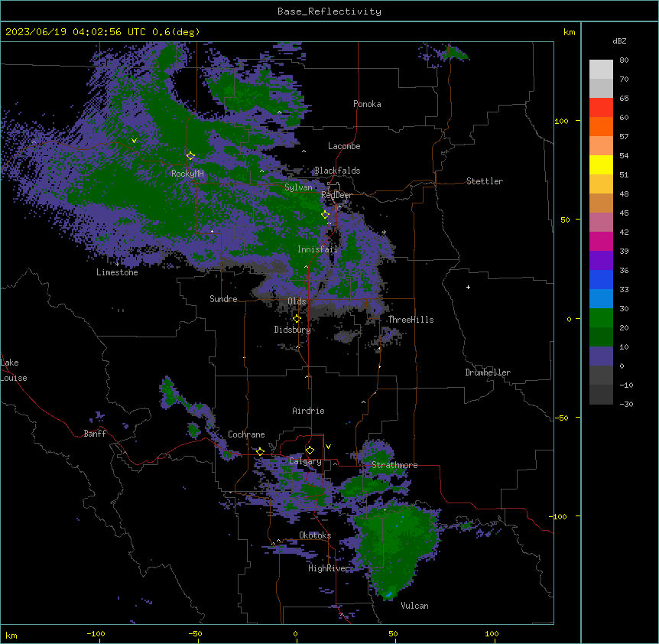Click the yellow V marker northwest of RockyMH
659x644 pixels.
tap(134, 141)
